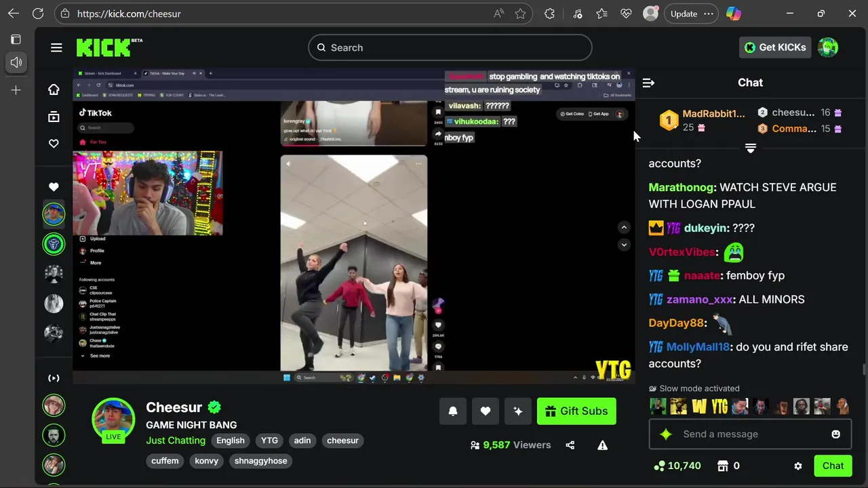Click the notification bell for Cheesur
868x488 pixels.
tap(453, 411)
